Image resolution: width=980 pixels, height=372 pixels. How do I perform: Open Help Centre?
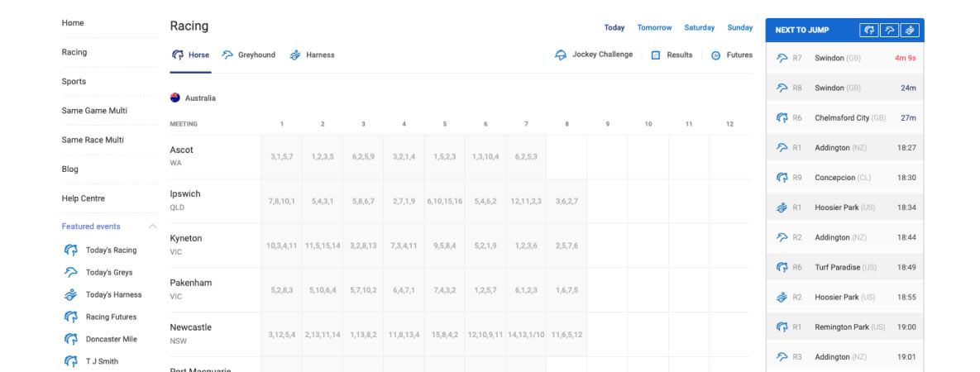point(84,199)
